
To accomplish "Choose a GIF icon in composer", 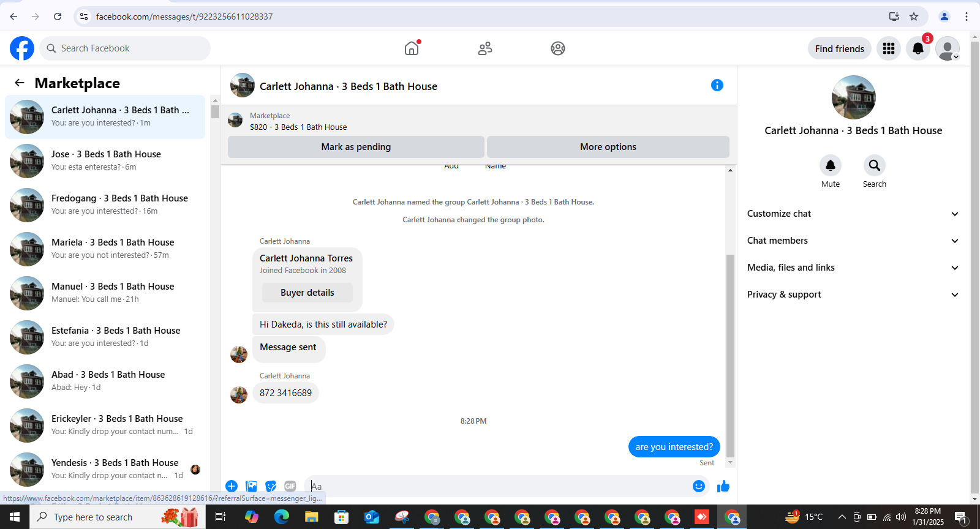I will click(290, 486).
